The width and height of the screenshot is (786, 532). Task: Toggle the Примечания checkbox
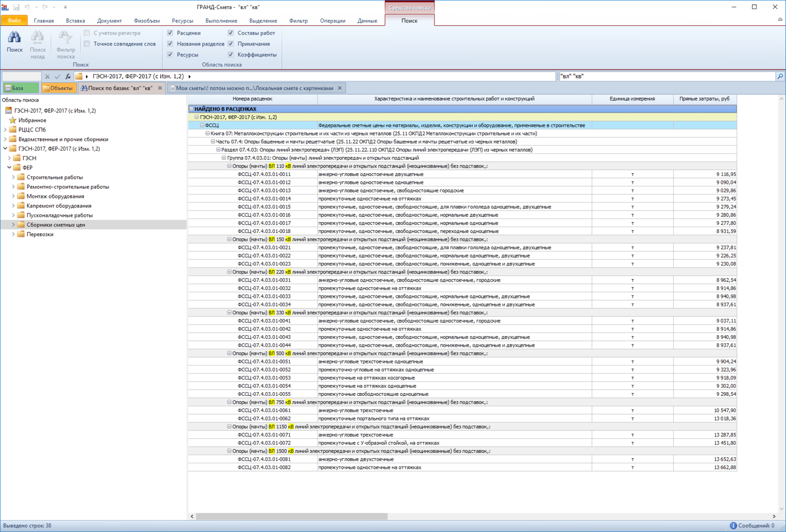click(x=231, y=44)
